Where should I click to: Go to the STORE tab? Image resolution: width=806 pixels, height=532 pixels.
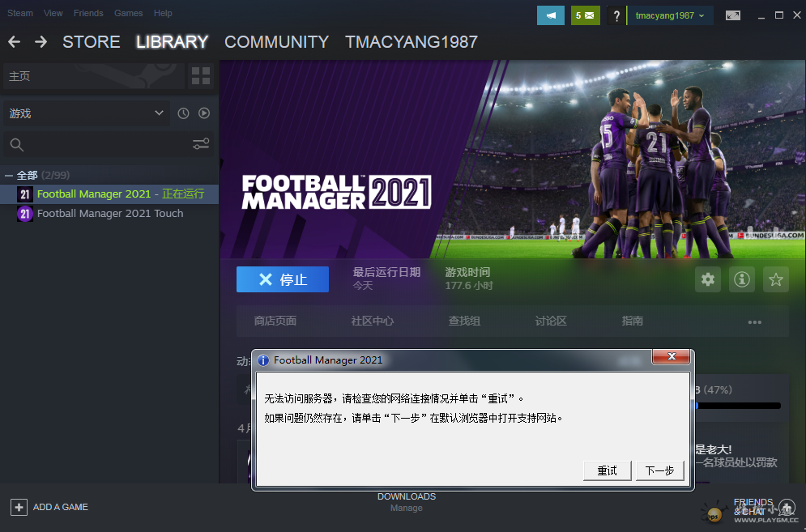click(92, 41)
